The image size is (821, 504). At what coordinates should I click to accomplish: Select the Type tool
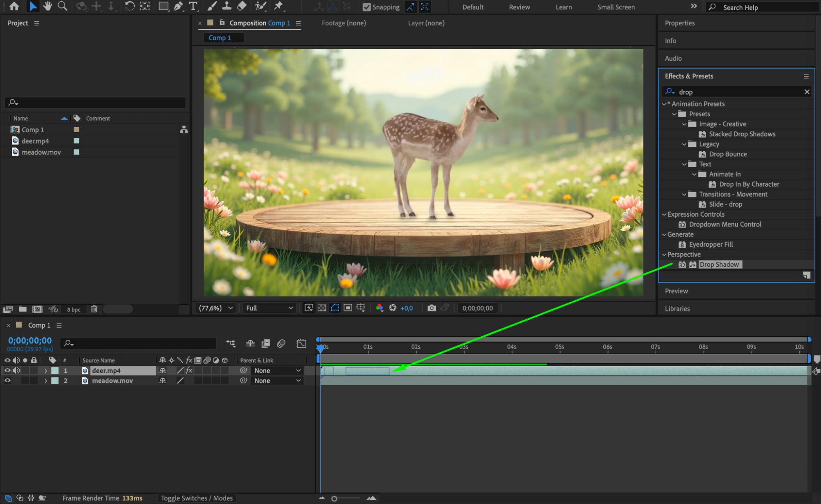pos(193,6)
